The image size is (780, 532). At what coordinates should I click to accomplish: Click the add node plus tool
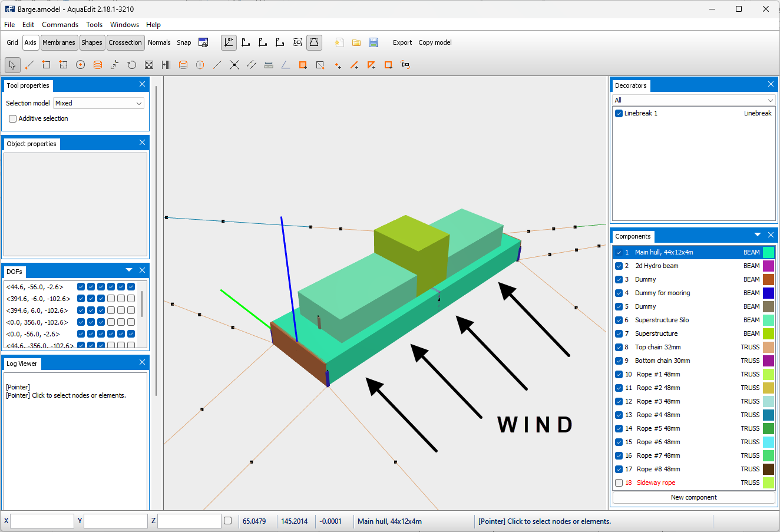point(338,65)
